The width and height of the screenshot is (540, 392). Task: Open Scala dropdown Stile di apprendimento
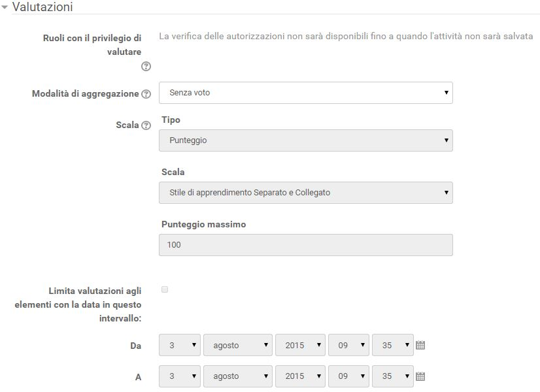[x=306, y=193]
